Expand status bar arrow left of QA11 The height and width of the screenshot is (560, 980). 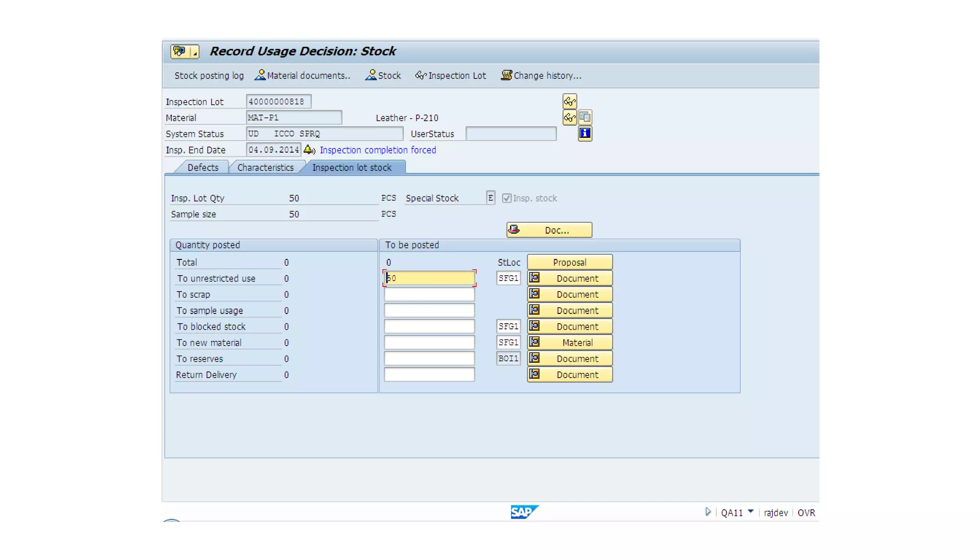pos(708,512)
